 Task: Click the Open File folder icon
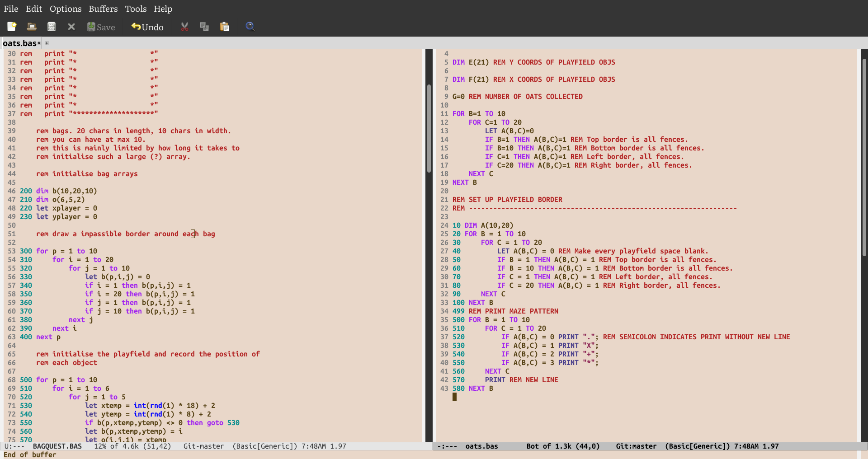coord(32,27)
